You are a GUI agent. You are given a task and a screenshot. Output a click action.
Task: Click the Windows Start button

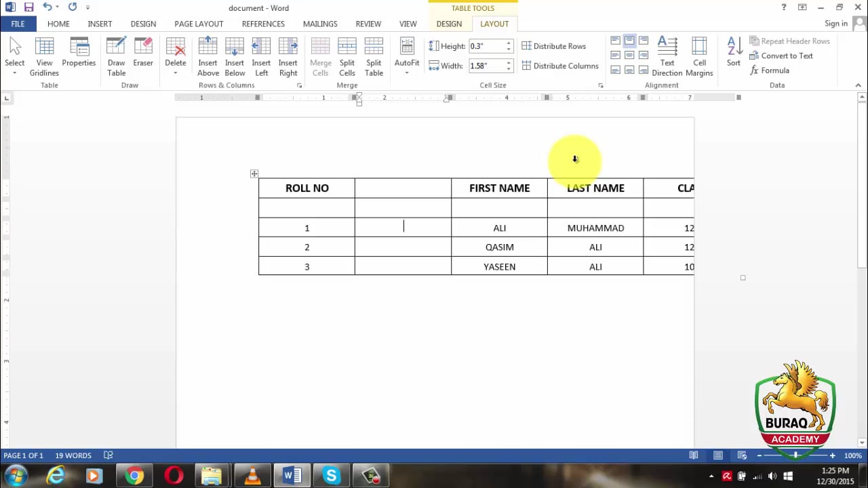tap(16, 476)
